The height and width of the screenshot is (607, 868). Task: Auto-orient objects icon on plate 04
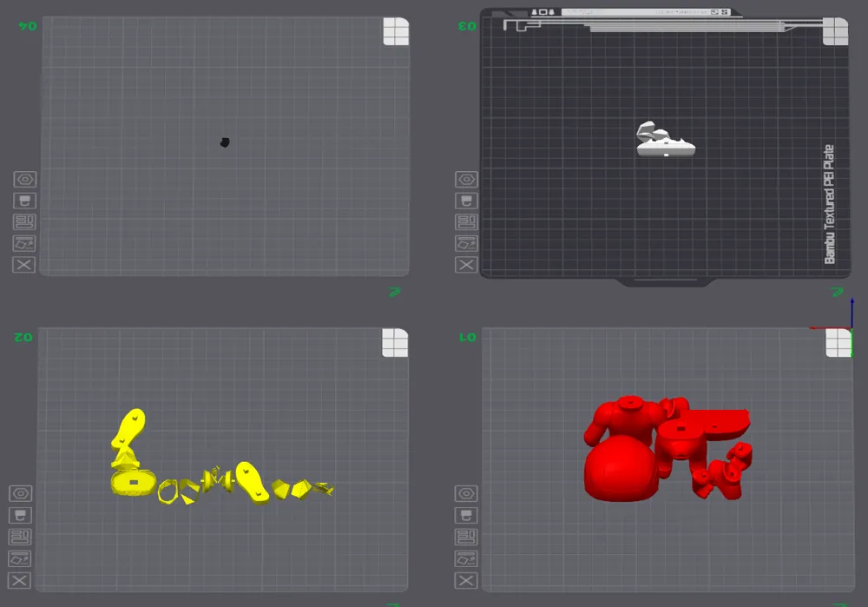click(25, 244)
